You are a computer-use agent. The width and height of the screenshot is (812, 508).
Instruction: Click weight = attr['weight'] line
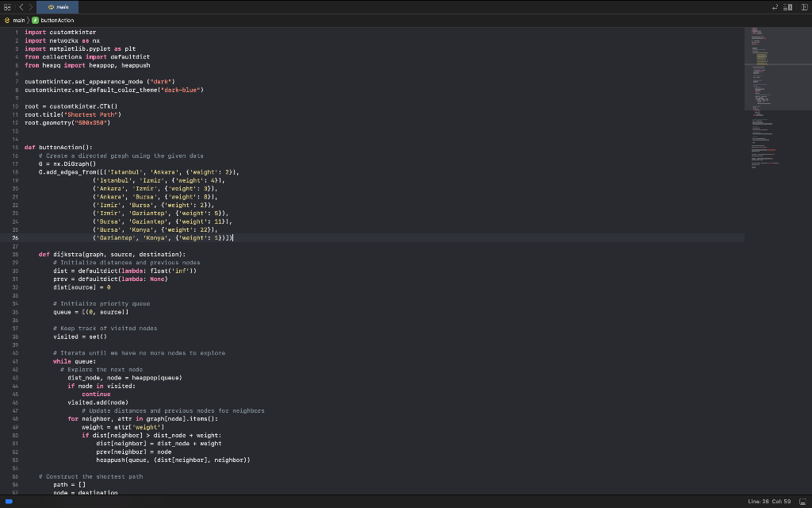[123, 427]
